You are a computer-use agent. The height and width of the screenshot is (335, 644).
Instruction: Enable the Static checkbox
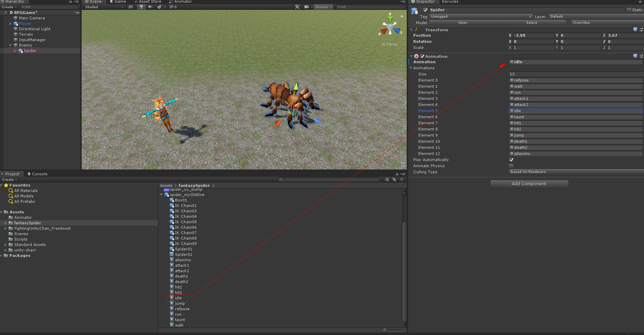(629, 10)
